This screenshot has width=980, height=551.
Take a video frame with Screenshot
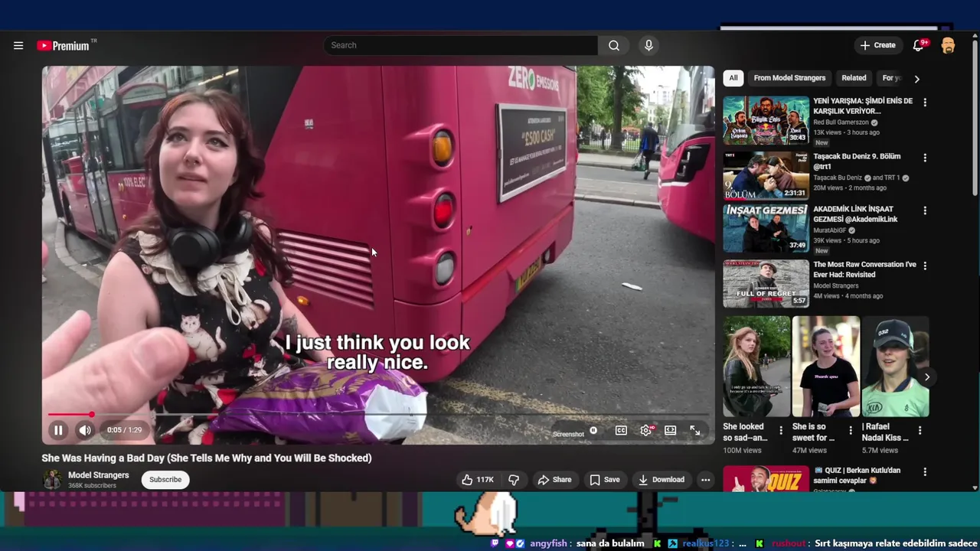pyautogui.click(x=568, y=434)
